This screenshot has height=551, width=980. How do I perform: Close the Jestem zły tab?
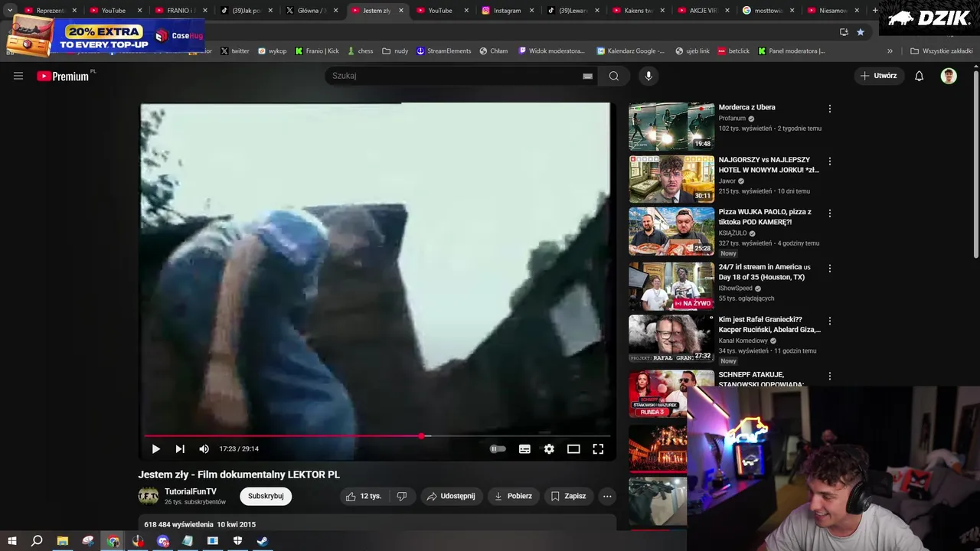tap(401, 11)
